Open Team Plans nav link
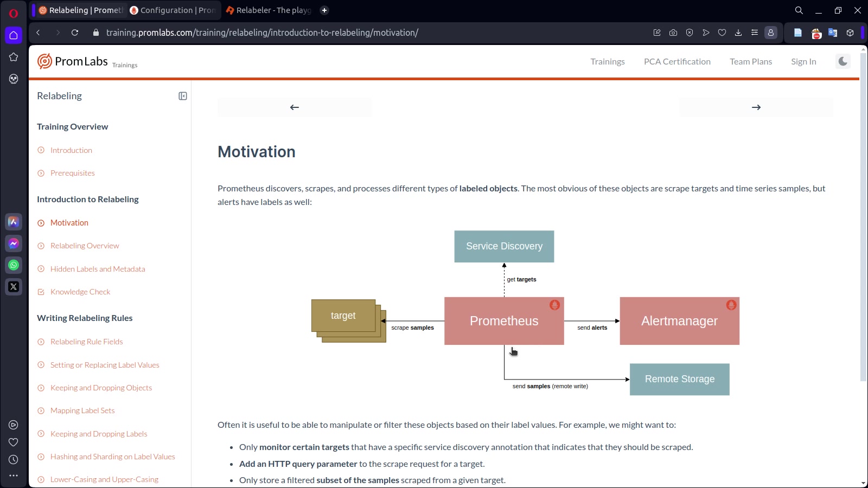Image resolution: width=868 pixels, height=488 pixels. (x=751, y=62)
